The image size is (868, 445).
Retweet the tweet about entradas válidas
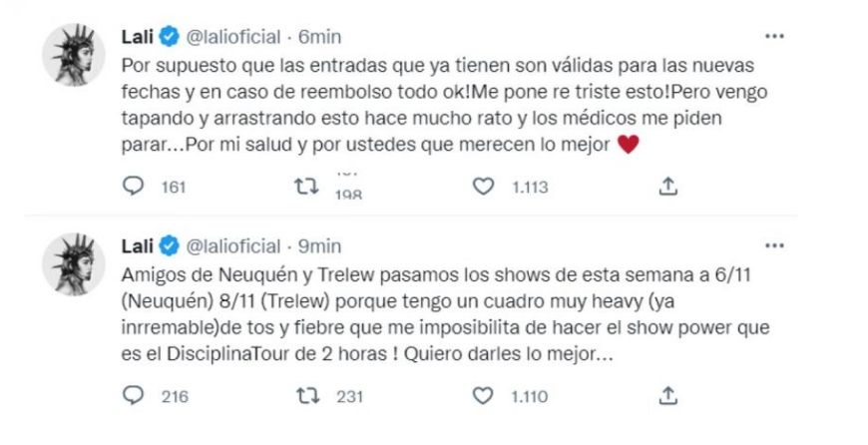(311, 188)
